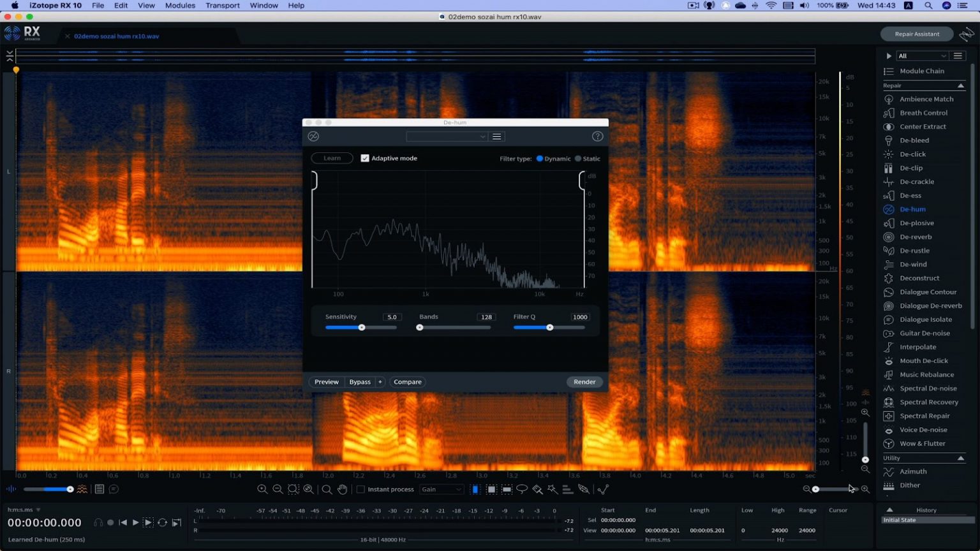
Task: Open the Transport menu
Action: click(222, 5)
